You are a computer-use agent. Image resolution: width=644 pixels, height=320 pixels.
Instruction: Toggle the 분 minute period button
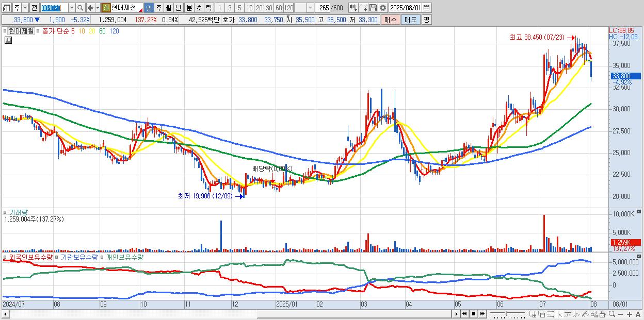click(x=188, y=8)
